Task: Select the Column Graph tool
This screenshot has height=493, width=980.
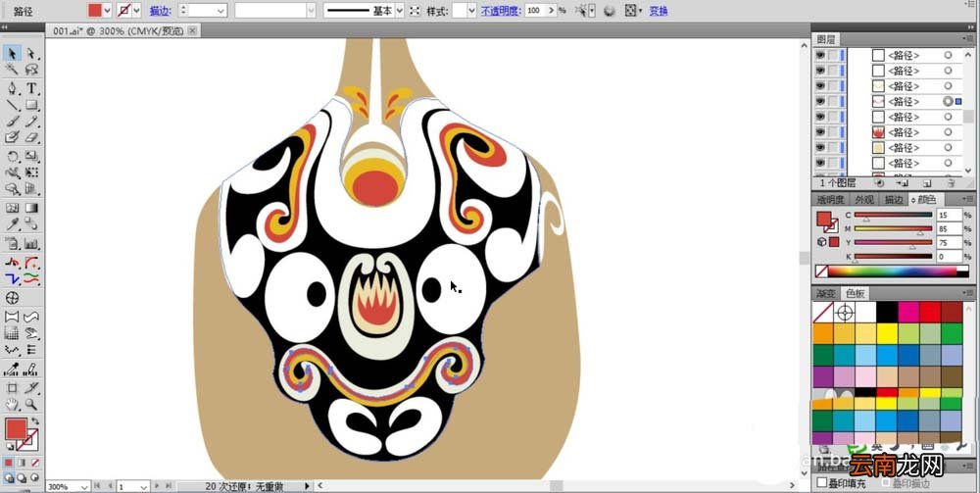Action: point(31,244)
